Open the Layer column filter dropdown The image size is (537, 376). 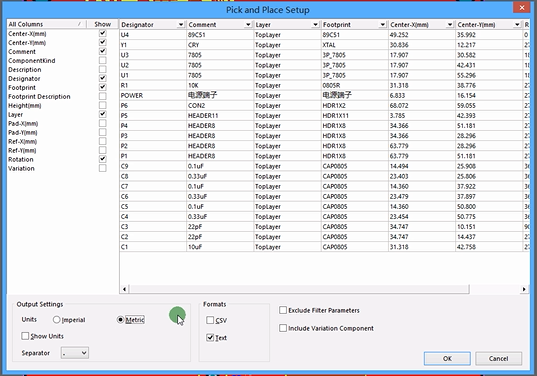click(315, 25)
